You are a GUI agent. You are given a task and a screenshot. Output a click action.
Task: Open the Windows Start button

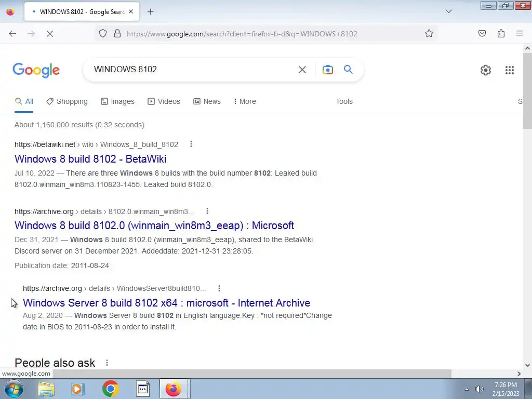14,389
